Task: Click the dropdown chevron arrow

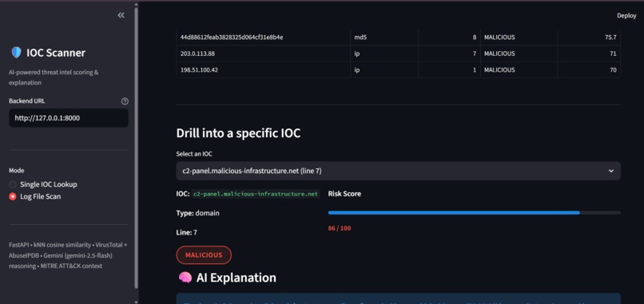Action: pos(610,171)
